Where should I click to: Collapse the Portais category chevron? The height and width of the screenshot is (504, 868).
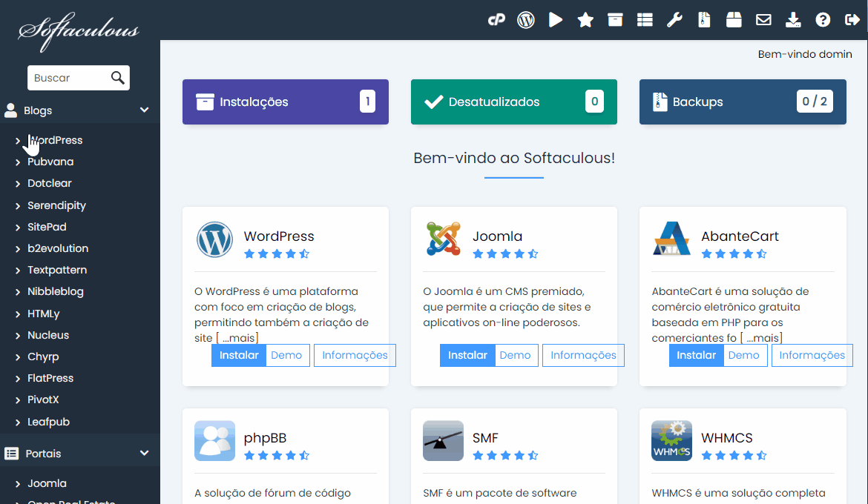tap(145, 453)
